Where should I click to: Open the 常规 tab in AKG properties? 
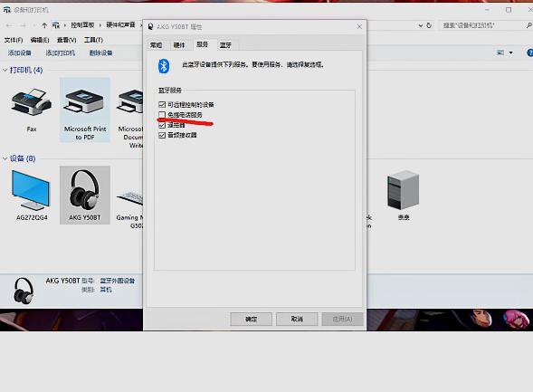tap(156, 45)
